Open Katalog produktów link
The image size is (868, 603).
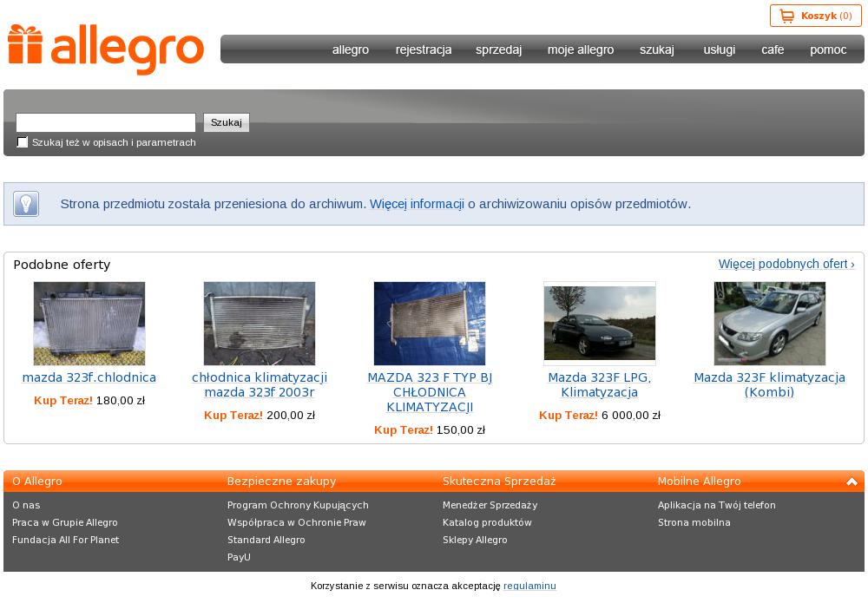coord(487,522)
